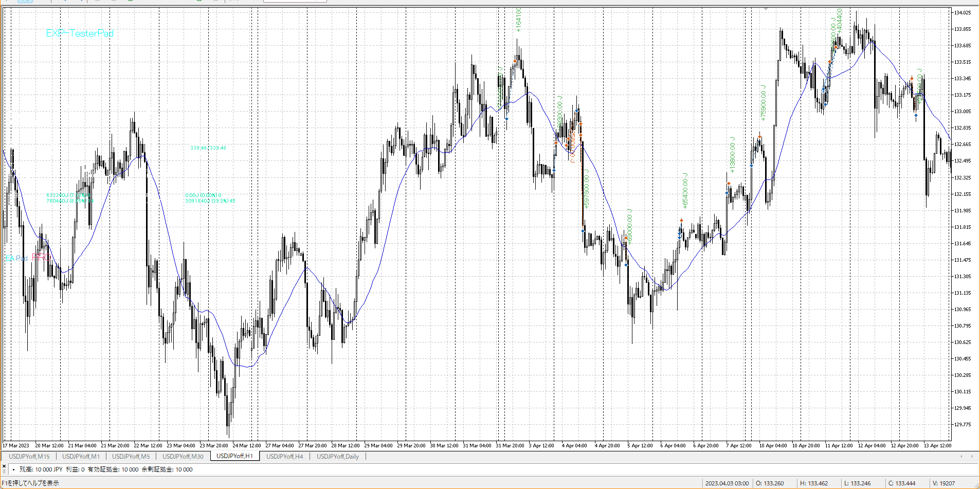The height and width of the screenshot is (489, 980).
Task: Click the volume V: 19207 status field
Action: (943, 483)
